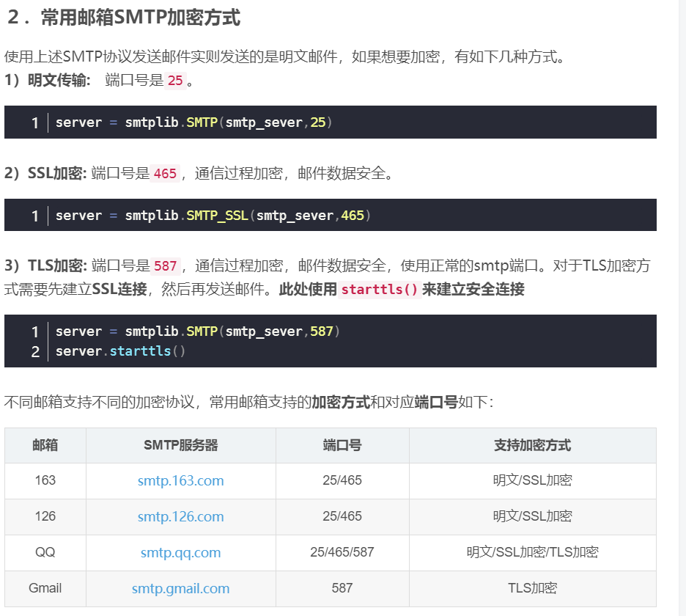Click the table header 端口号
This screenshot has height=616, width=686.
pos(342,445)
